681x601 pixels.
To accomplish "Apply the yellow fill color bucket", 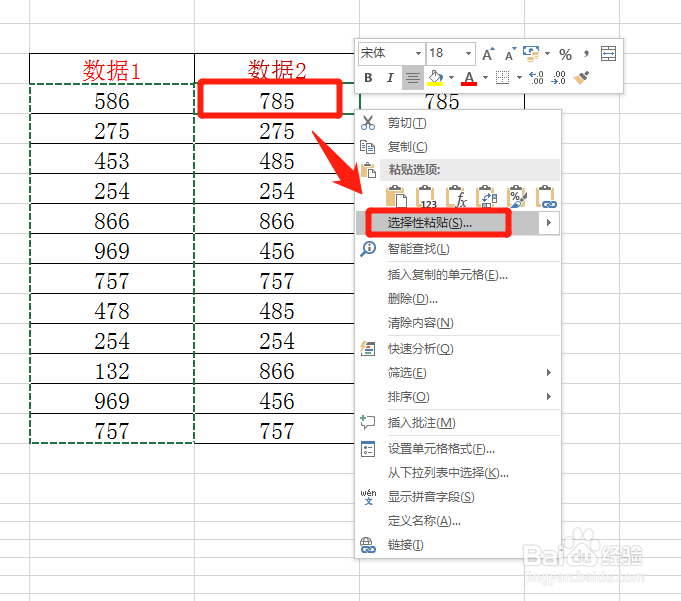I will pos(435,78).
